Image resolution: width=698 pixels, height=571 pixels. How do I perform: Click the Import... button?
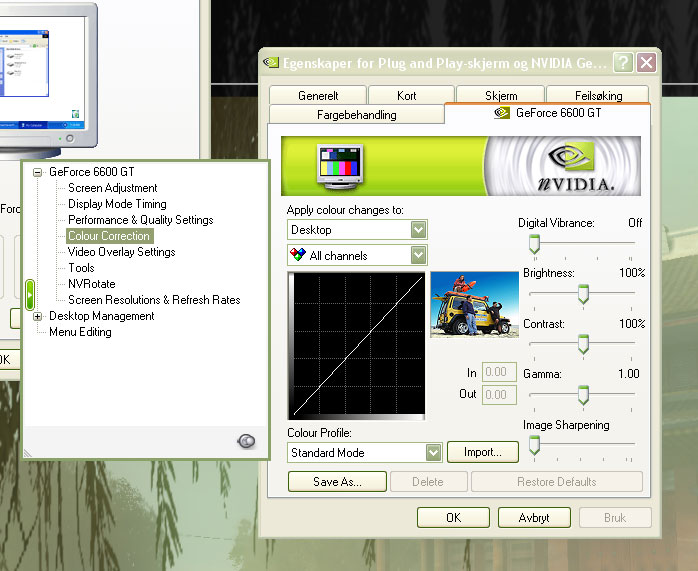point(483,452)
